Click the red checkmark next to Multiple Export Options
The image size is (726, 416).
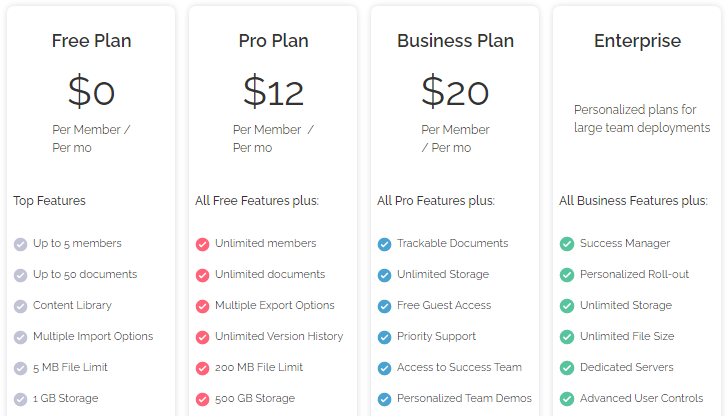tap(202, 306)
